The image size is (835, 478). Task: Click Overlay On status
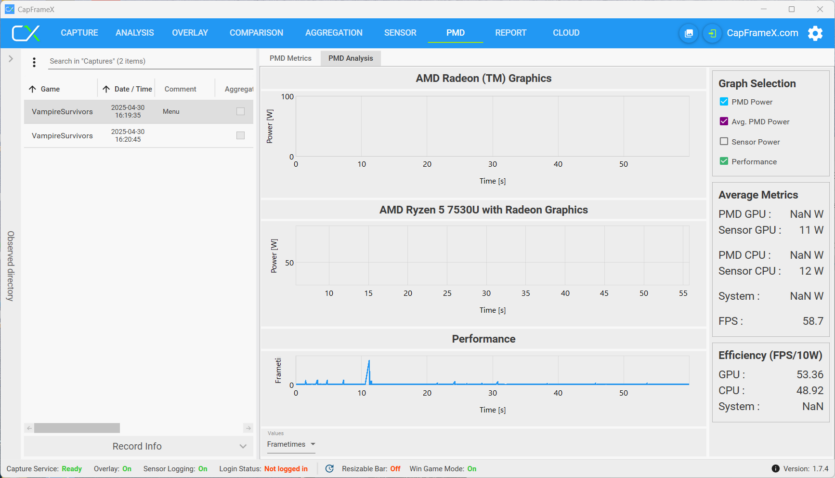(112, 468)
